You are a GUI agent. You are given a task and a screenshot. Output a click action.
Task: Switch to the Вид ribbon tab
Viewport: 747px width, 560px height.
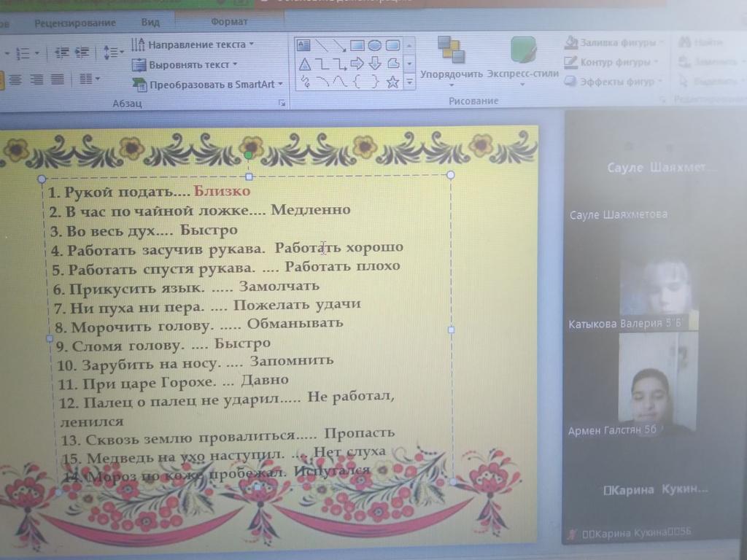coord(150,22)
